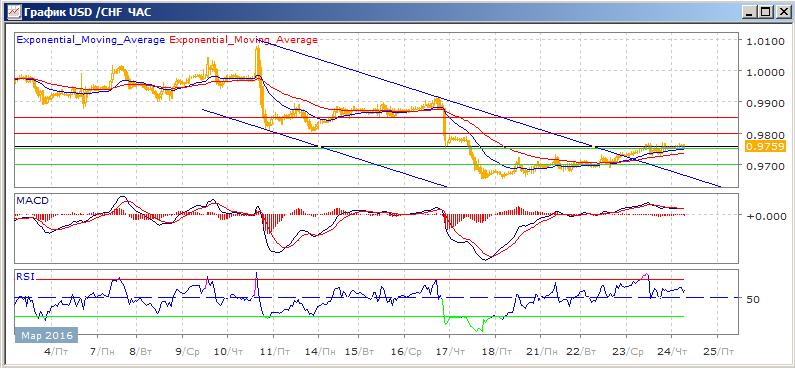The image size is (795, 372).
Task: Click the 17/Чт date on the time axis
Action: (x=450, y=351)
